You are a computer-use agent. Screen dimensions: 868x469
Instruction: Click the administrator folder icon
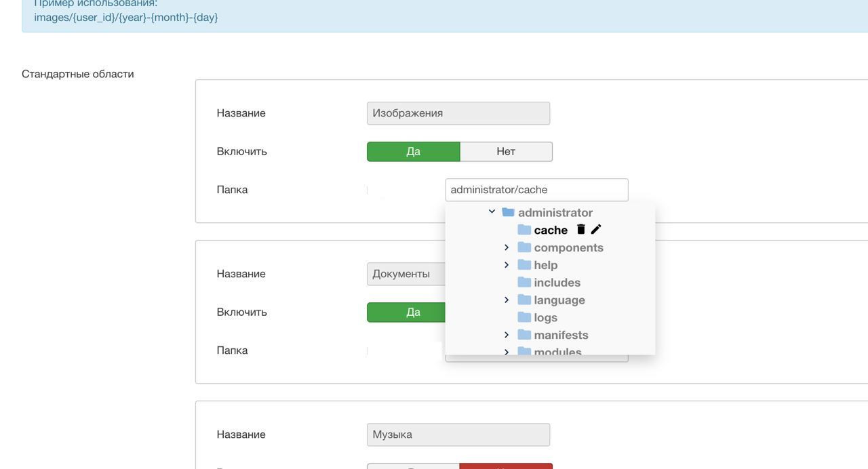tap(508, 213)
